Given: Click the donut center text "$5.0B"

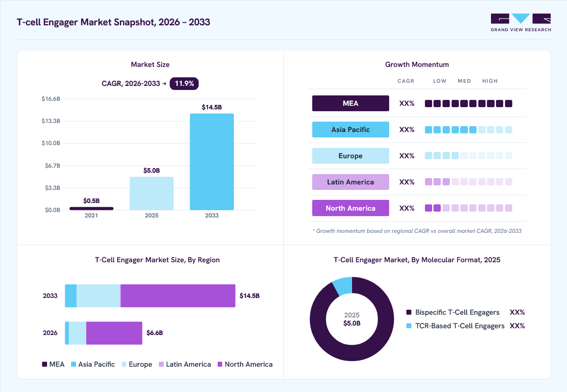Looking at the screenshot, I should click(352, 323).
